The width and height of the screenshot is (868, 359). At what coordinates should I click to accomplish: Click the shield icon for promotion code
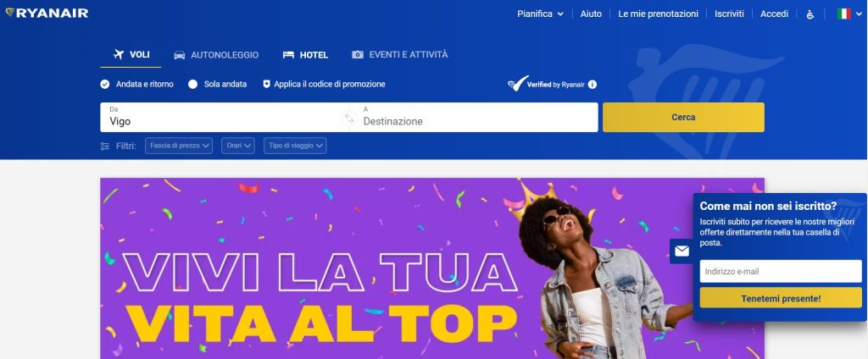point(266,84)
